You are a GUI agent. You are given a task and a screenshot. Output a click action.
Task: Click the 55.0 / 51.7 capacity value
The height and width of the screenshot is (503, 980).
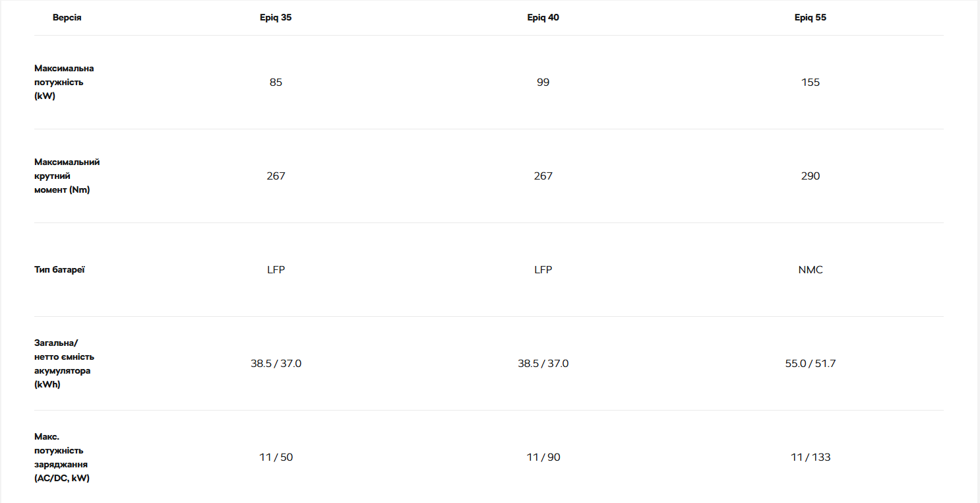[x=810, y=364]
